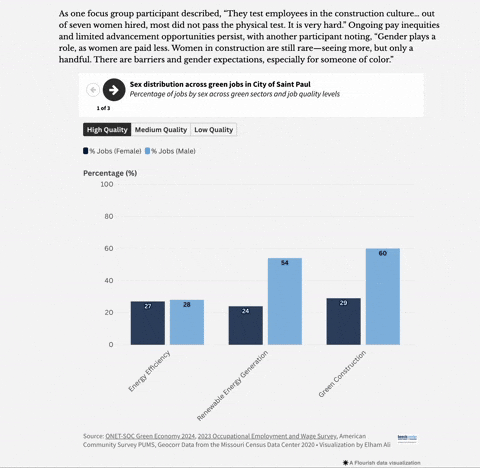Select the Green Construction male bar 60
480x468 pixels.
tap(383, 297)
